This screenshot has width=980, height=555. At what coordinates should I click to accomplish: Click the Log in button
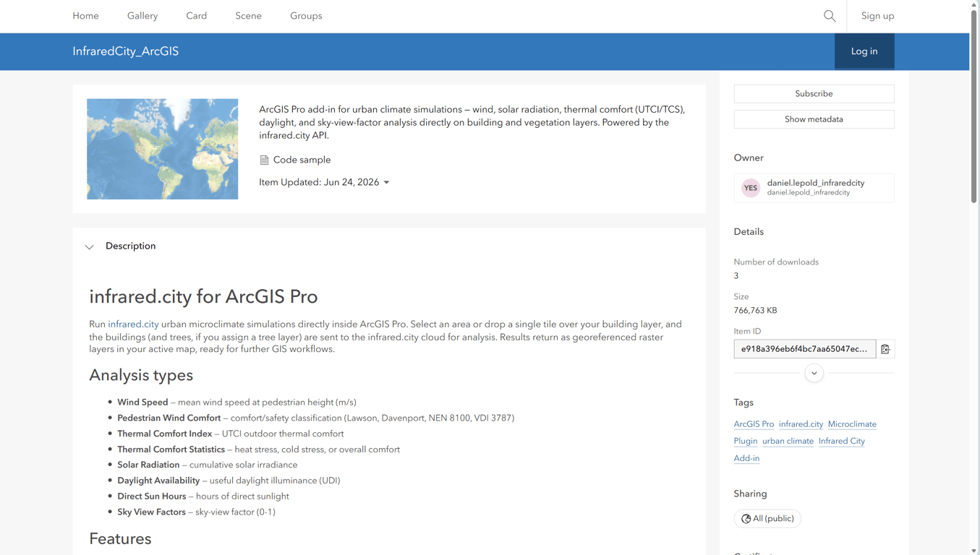(864, 51)
